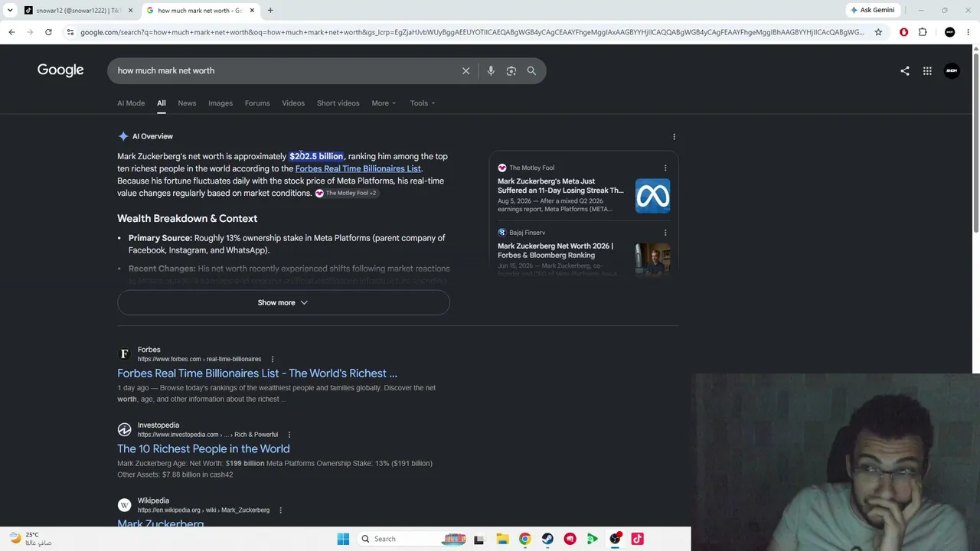Viewport: 980px width, 551px height.
Task: Switch to AI Mode tab
Action: [x=131, y=103]
